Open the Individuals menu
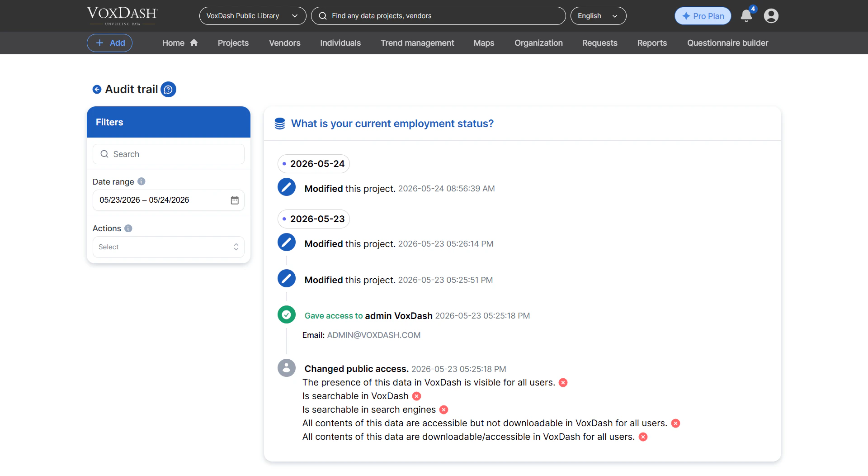This screenshot has height=476, width=868. pos(340,43)
